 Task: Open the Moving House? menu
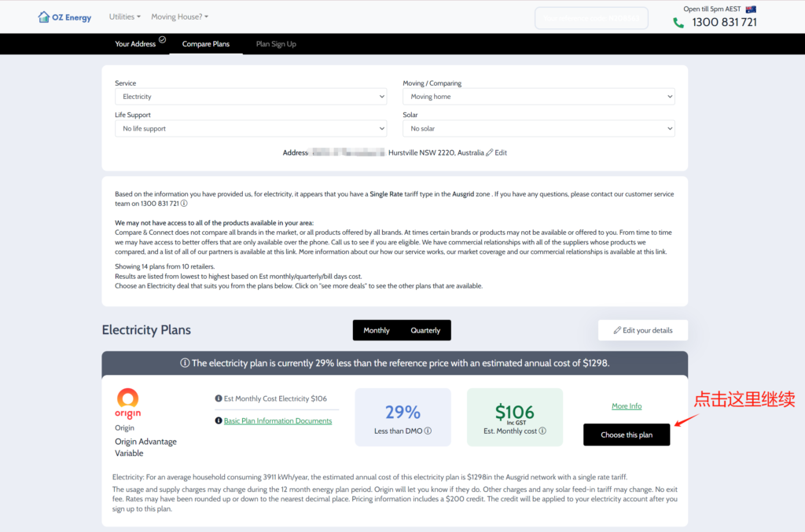(x=180, y=17)
